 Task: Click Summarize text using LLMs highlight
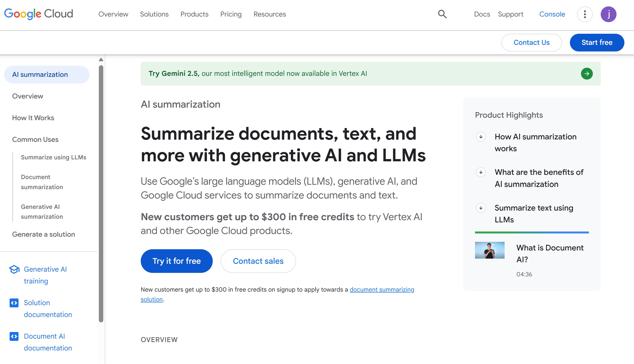click(534, 214)
